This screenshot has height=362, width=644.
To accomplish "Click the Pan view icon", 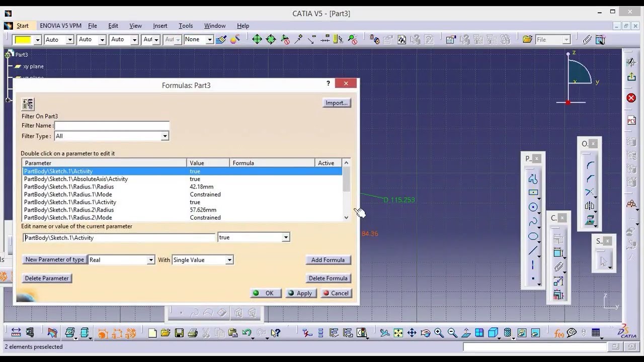I will [x=412, y=333].
